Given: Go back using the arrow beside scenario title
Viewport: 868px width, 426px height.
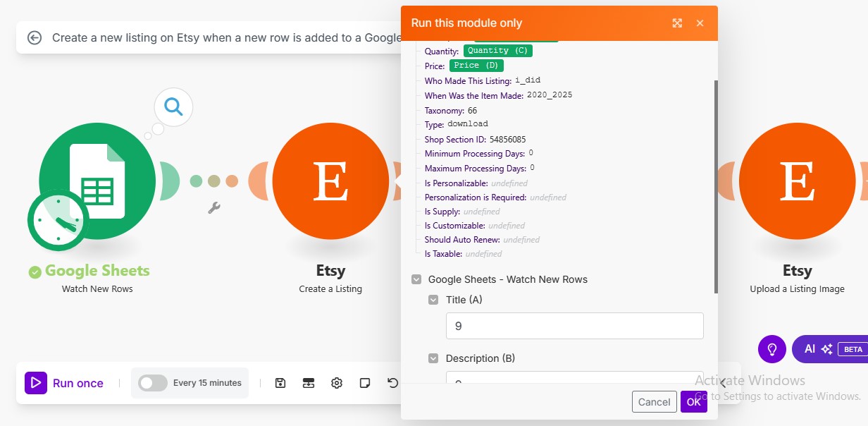Looking at the screenshot, I should (x=35, y=38).
